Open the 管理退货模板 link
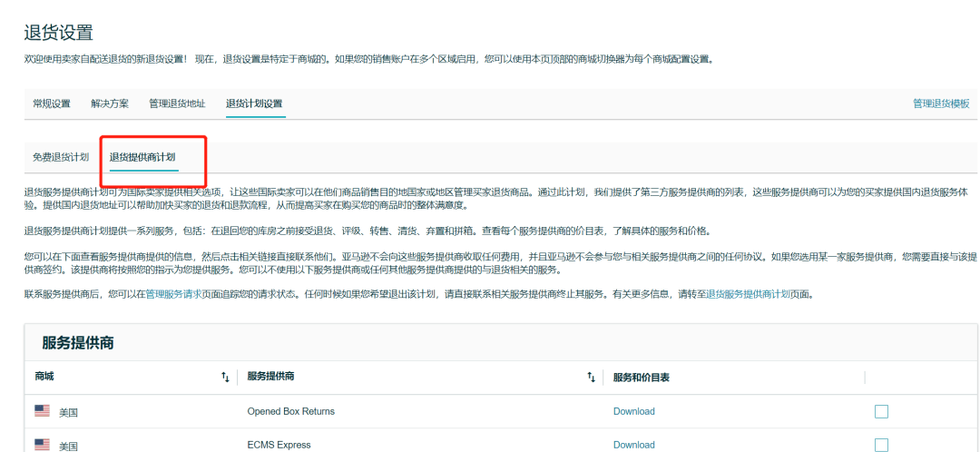The image size is (980, 452). click(941, 103)
